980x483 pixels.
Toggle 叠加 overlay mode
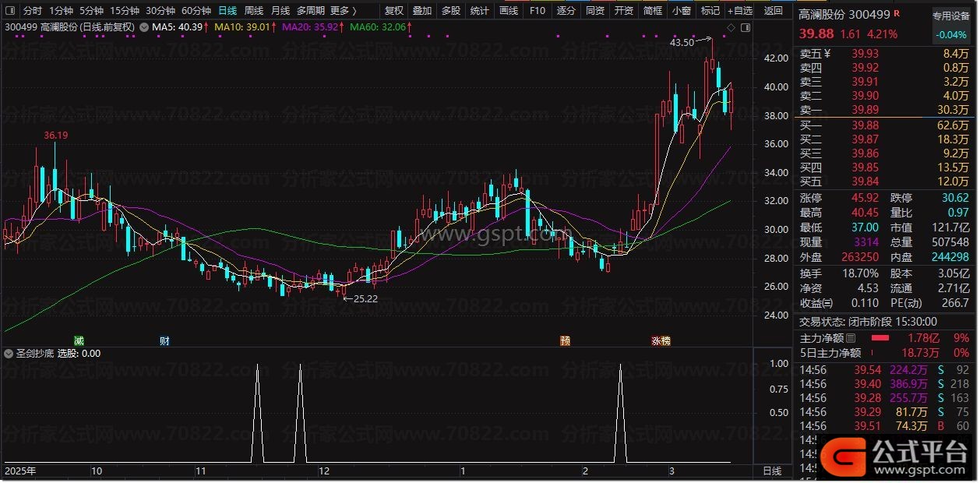(x=422, y=11)
